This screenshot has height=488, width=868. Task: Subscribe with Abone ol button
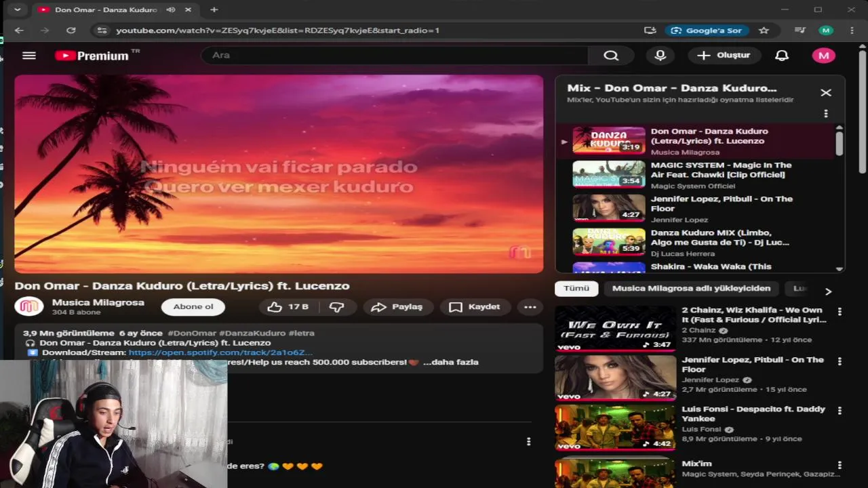(x=193, y=307)
